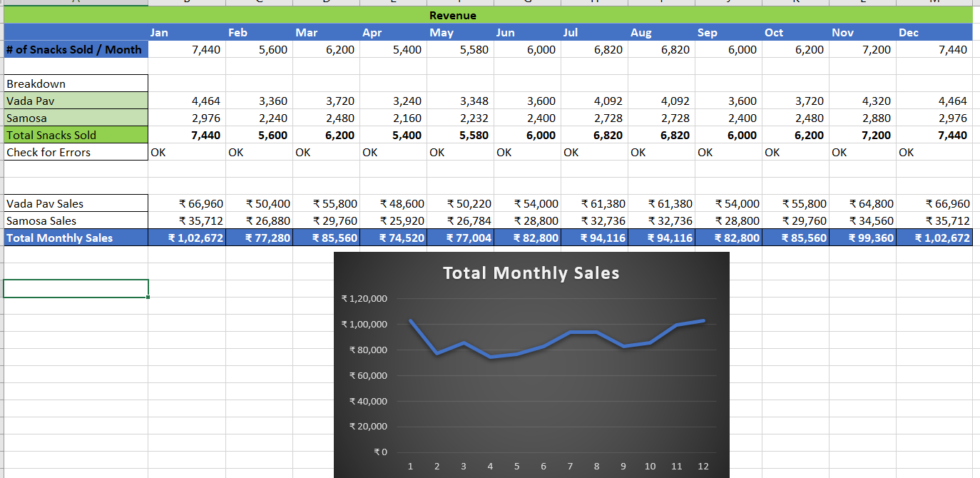Click the Sep column header cell
980x478 pixels.
(x=728, y=32)
